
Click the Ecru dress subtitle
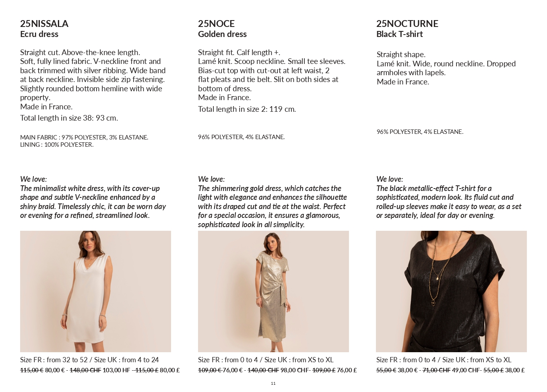[39, 34]
